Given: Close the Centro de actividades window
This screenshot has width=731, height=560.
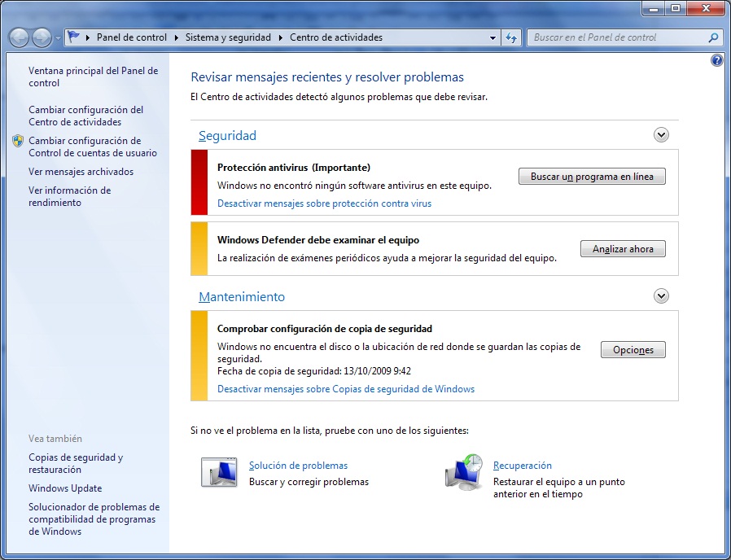Looking at the screenshot, I should [706, 8].
